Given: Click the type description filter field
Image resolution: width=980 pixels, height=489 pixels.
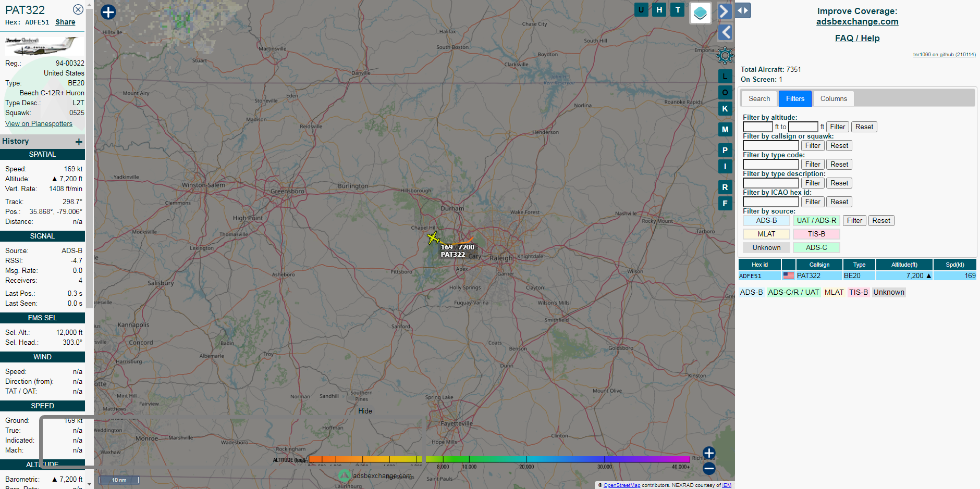Looking at the screenshot, I should tap(770, 183).
